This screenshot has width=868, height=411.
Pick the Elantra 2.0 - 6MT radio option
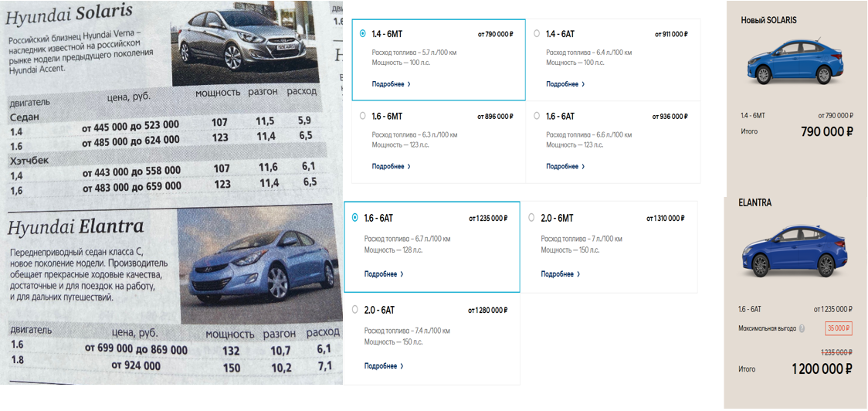click(x=531, y=218)
